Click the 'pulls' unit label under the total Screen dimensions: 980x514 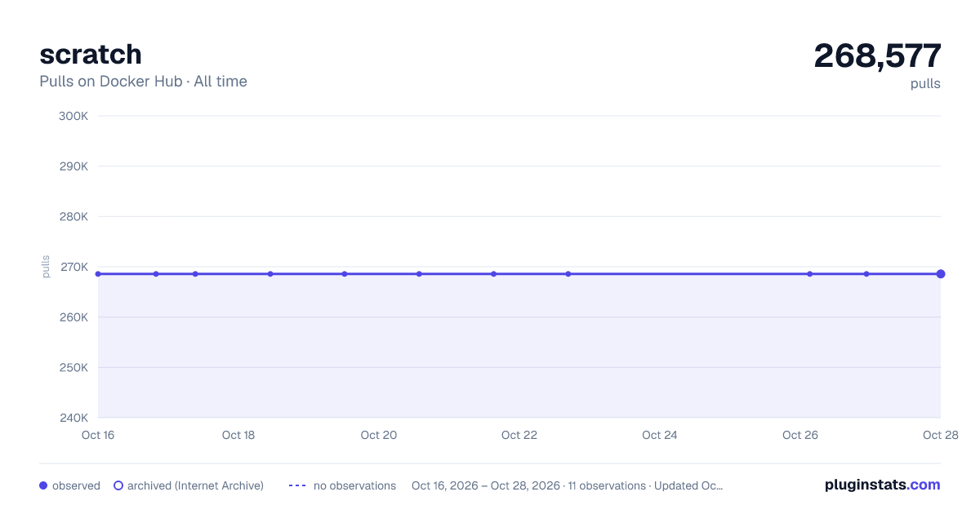pos(925,83)
